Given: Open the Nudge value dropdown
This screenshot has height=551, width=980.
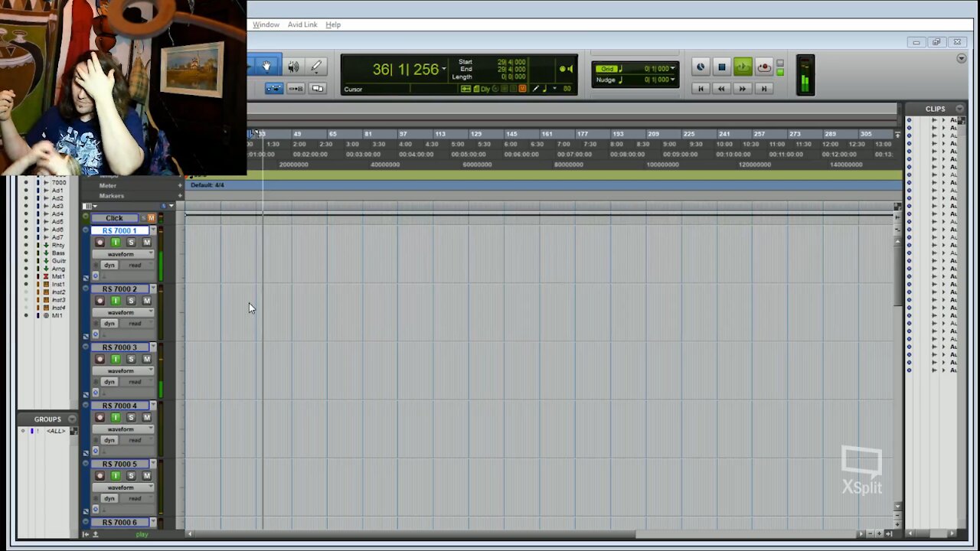Looking at the screenshot, I should click(673, 80).
